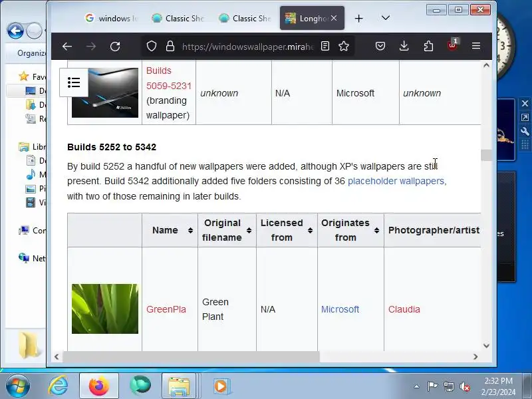This screenshot has width=532, height=399.
Task: List all tabs with chevron button
Action: 386,18
